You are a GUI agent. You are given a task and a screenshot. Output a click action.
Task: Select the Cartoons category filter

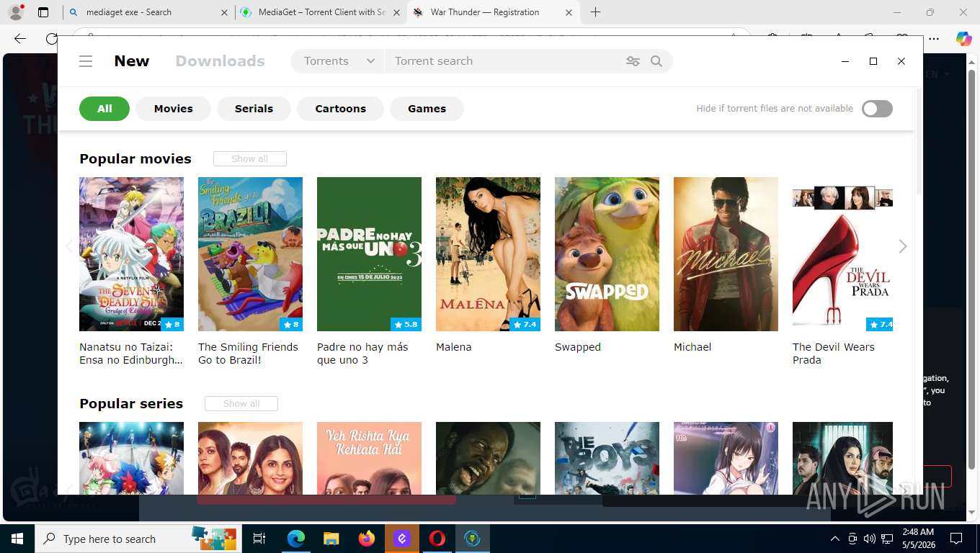[x=340, y=109]
